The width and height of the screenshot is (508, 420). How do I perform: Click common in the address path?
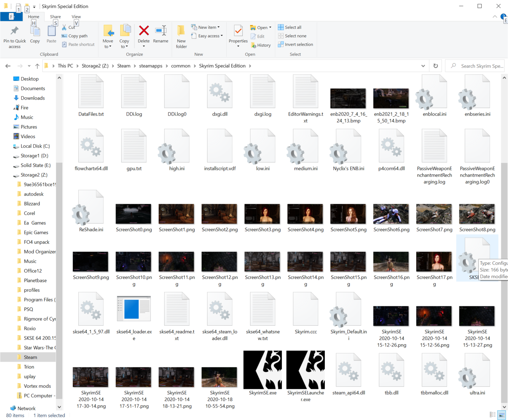point(181,66)
